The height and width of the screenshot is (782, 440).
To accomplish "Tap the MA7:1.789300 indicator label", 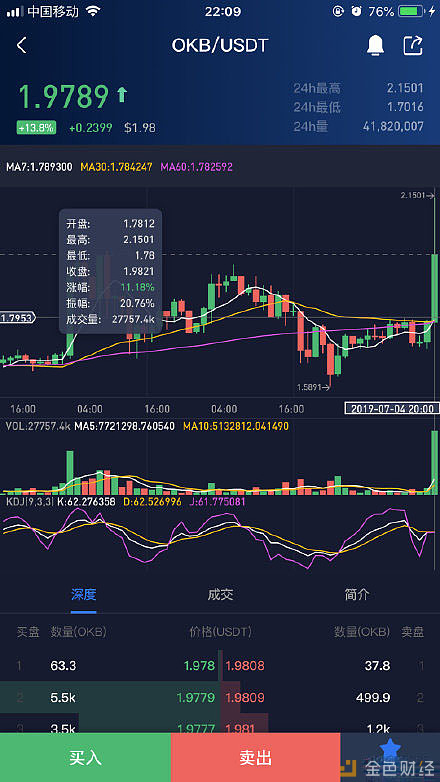I will click(x=39, y=167).
